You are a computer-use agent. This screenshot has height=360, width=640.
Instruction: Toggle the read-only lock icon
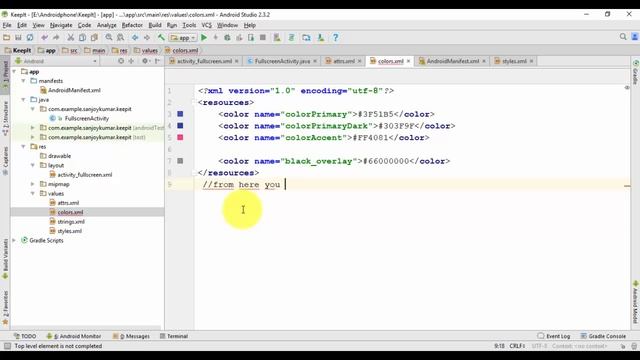pyautogui.click(x=623, y=346)
